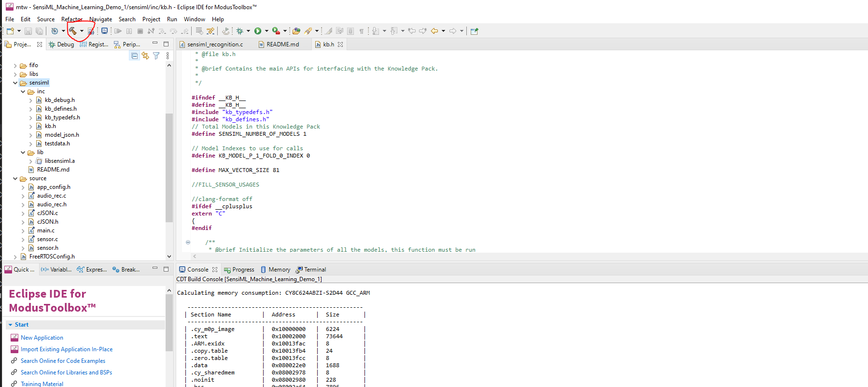Switch to the Progress tab
Viewport: 868px width, 387px height.
click(x=239, y=270)
